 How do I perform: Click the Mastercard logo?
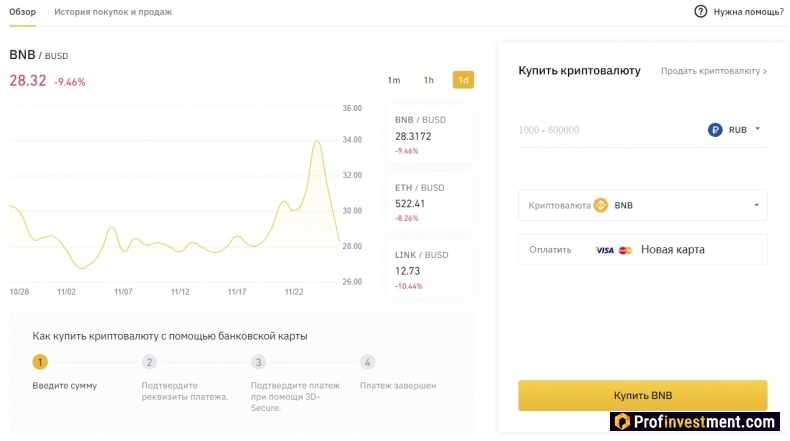point(625,250)
